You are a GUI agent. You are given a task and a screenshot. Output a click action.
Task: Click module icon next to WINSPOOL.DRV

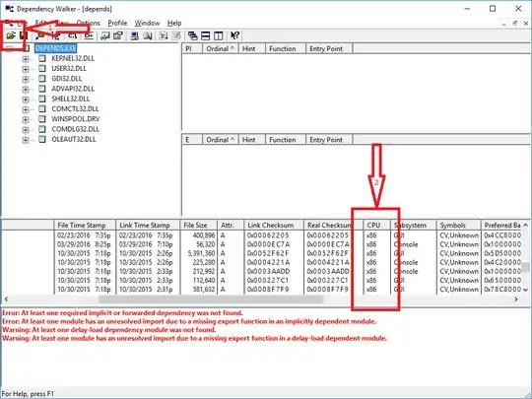[x=42, y=119]
